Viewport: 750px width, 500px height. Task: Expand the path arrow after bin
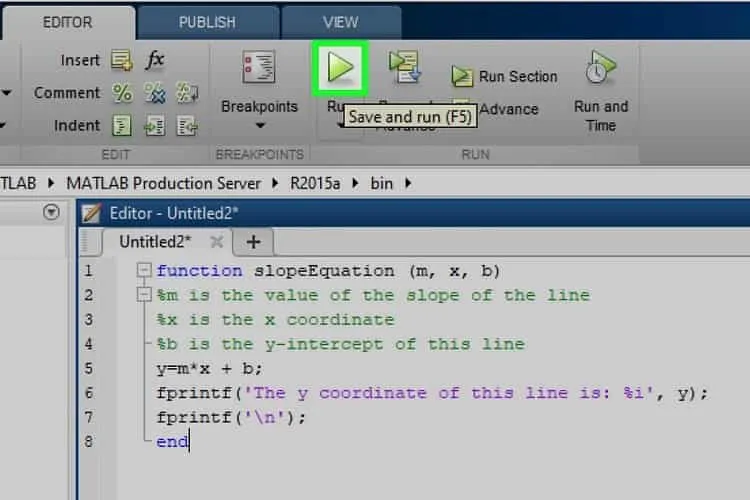(x=408, y=183)
